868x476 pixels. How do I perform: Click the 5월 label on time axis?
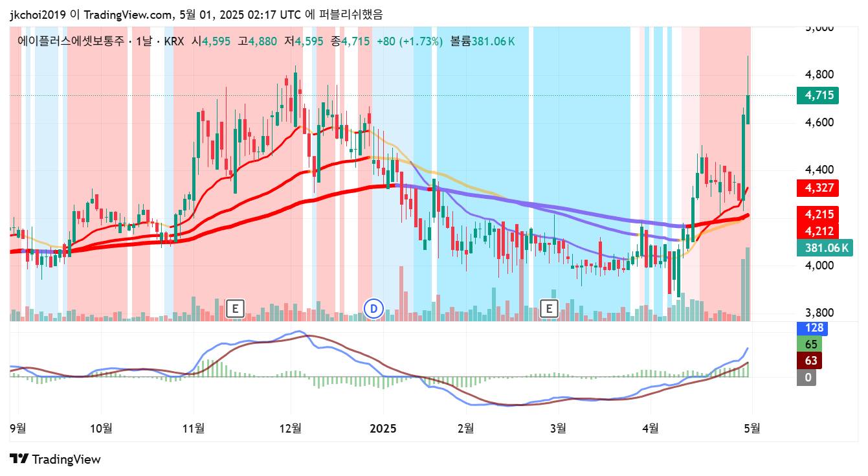751,427
